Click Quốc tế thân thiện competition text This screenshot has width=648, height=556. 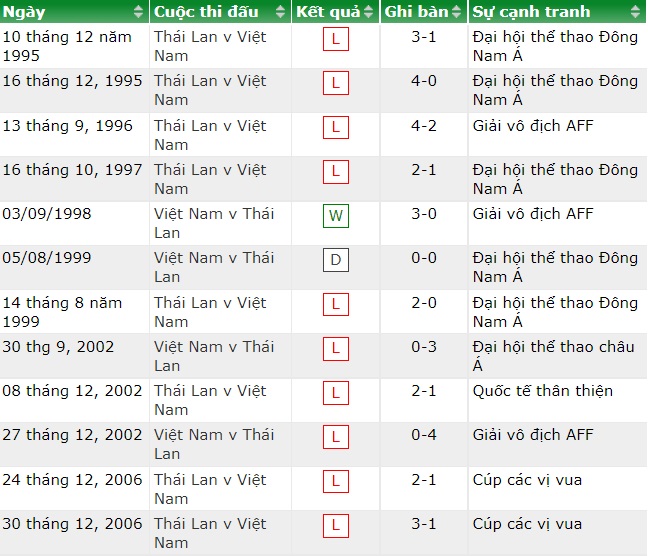pyautogui.click(x=543, y=391)
